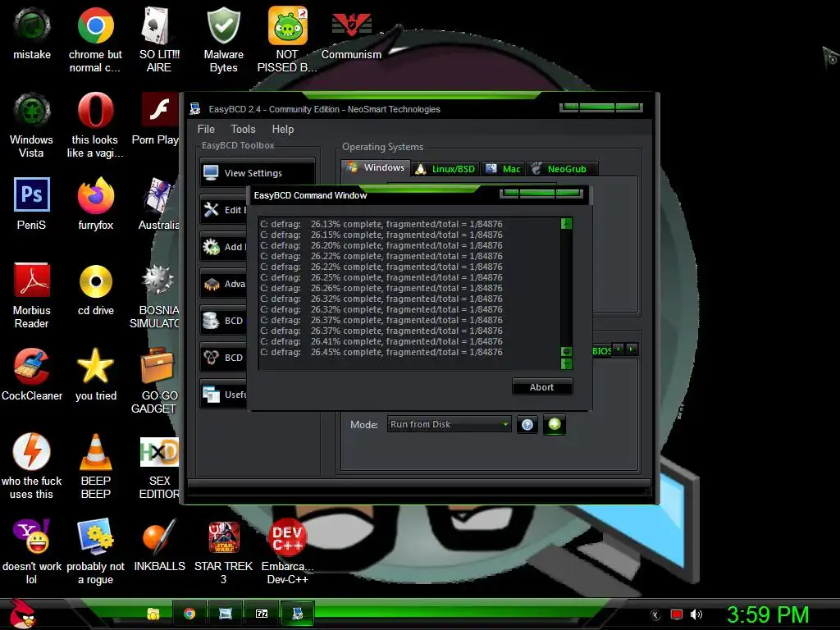Click the View Settings toolbox button
840x630 pixels.
257,172
